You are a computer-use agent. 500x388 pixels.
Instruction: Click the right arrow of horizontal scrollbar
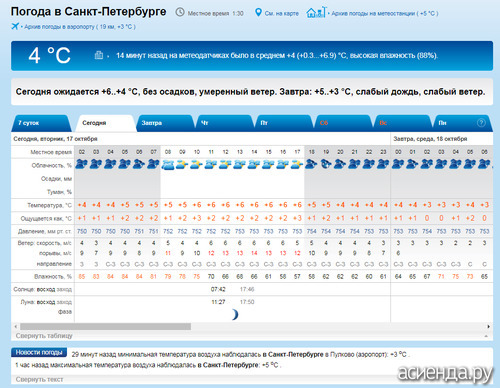pos(489,326)
